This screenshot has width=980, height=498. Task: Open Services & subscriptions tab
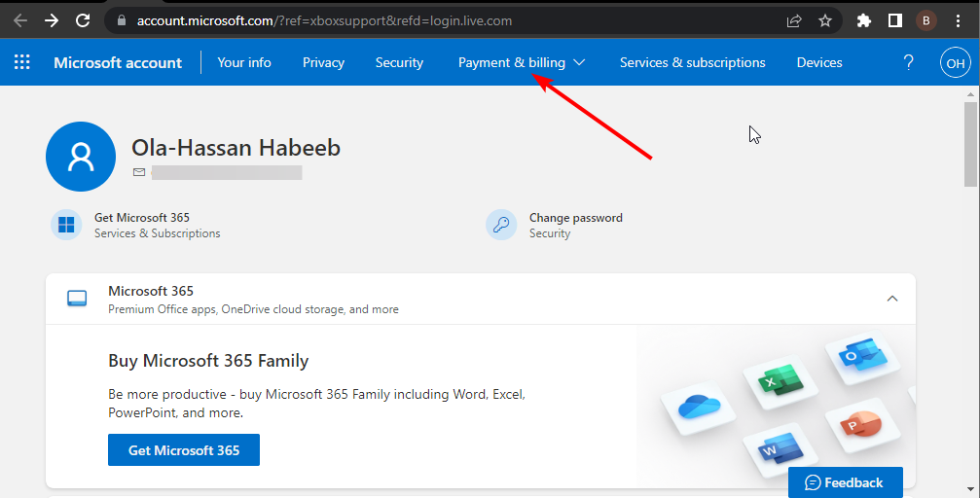693,62
